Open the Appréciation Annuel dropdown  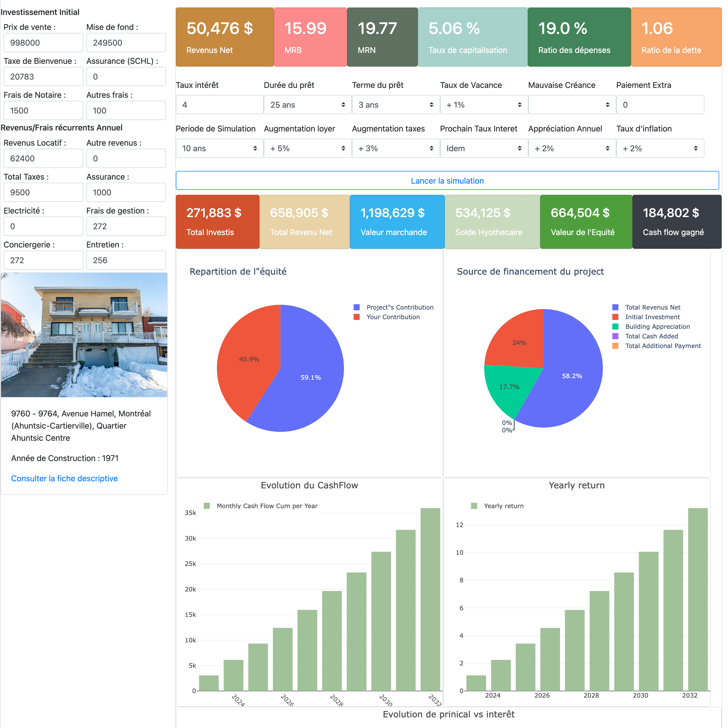[572, 148]
